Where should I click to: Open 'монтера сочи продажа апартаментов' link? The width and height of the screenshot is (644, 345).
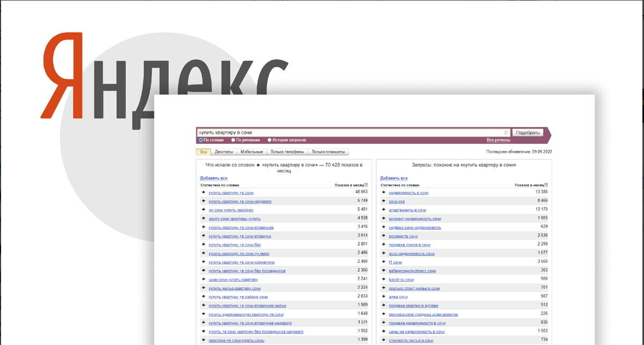coord(423,314)
